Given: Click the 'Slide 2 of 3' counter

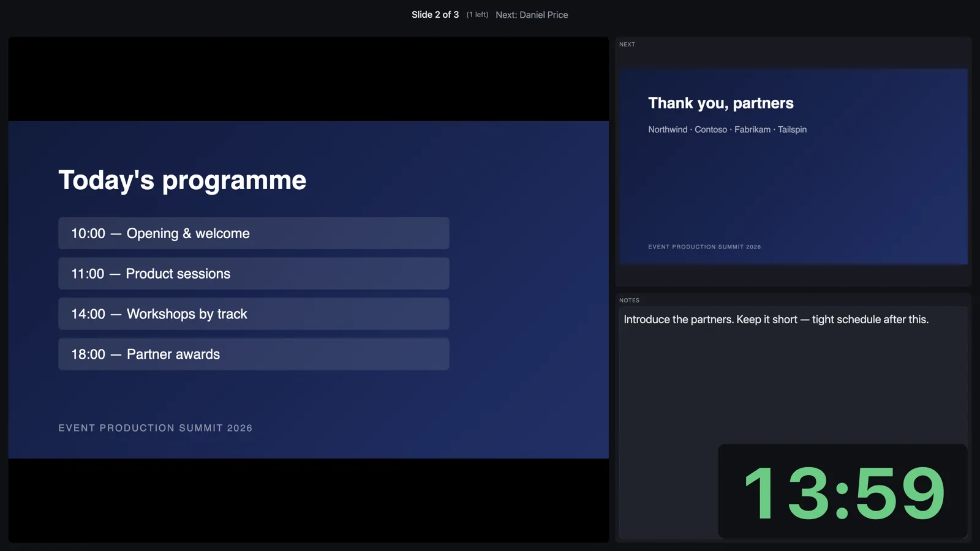Looking at the screenshot, I should coord(435,15).
